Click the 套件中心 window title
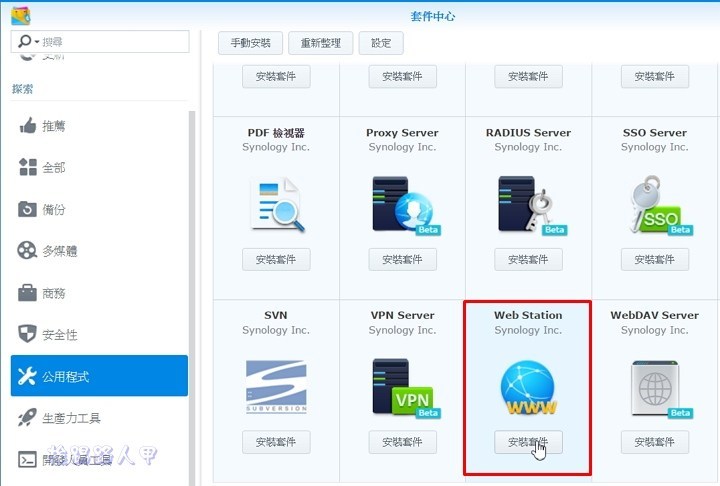 (x=433, y=17)
